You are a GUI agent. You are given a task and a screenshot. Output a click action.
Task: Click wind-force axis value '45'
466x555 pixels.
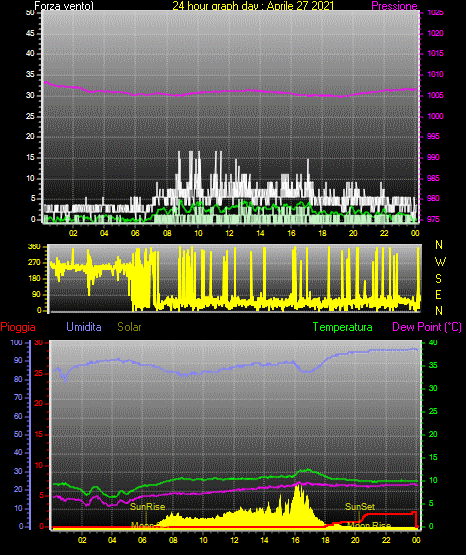[30, 34]
